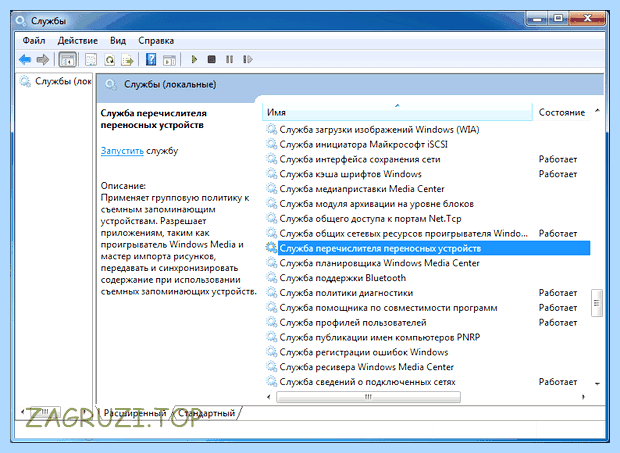Screen dimensions: 620x453
Task: Open the Справка menu
Action: click(x=156, y=41)
